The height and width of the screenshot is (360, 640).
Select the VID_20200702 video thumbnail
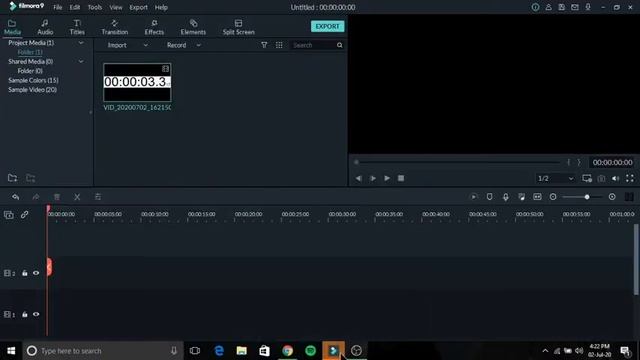[137, 82]
